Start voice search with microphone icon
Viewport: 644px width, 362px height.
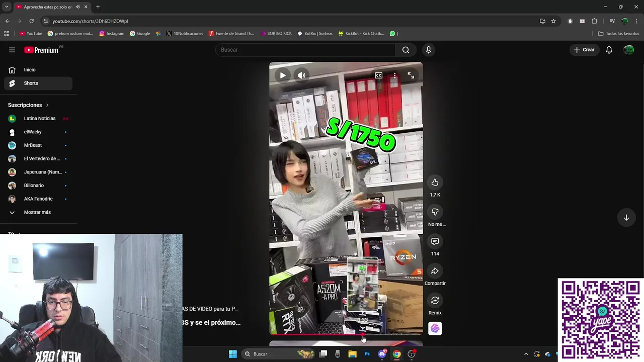429,50
